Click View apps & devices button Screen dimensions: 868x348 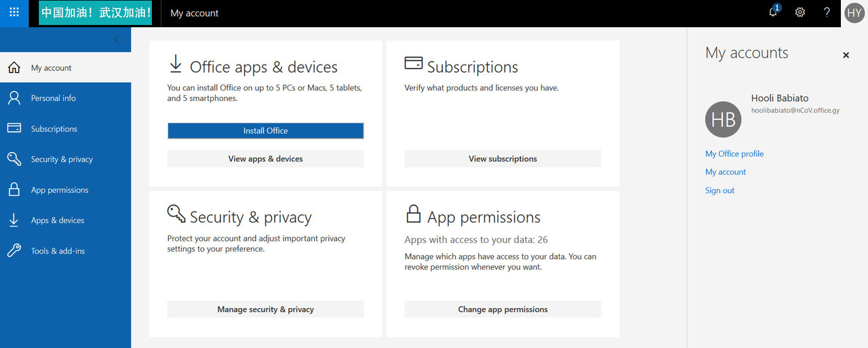266,159
